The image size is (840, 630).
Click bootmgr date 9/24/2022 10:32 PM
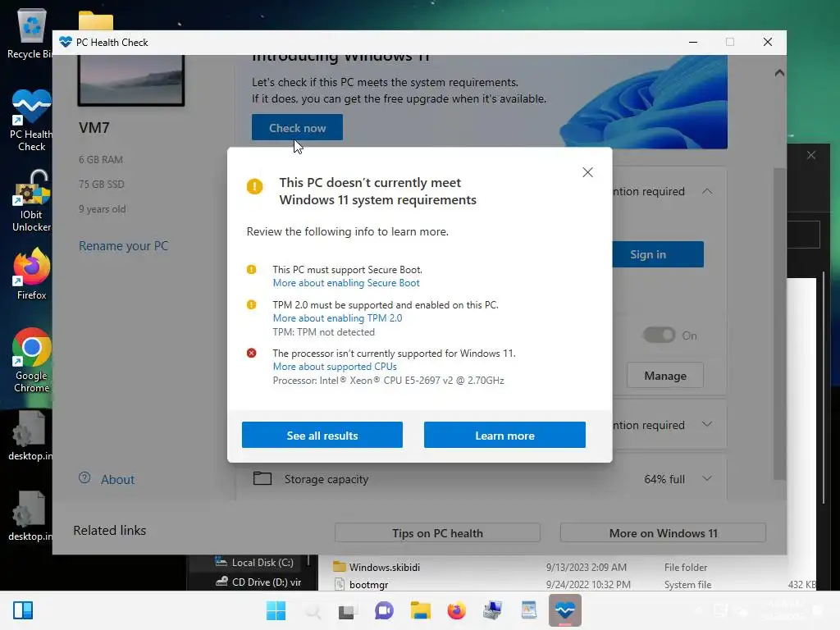click(588, 584)
